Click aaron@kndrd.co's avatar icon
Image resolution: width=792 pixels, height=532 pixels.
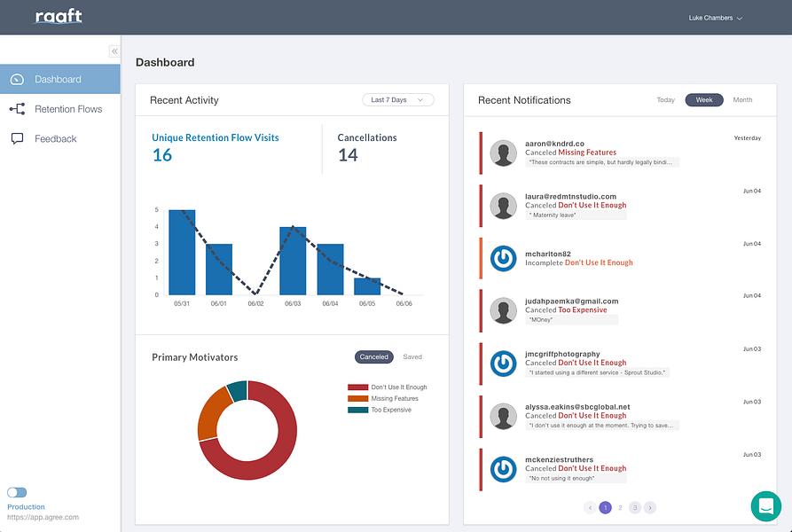503,153
